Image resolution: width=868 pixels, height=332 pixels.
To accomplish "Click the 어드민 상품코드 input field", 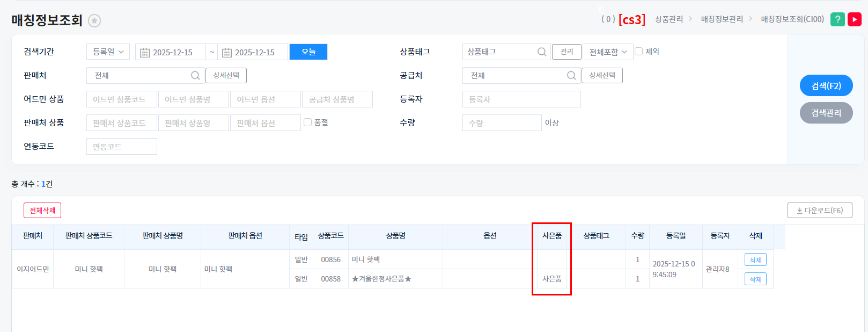I will click(121, 99).
